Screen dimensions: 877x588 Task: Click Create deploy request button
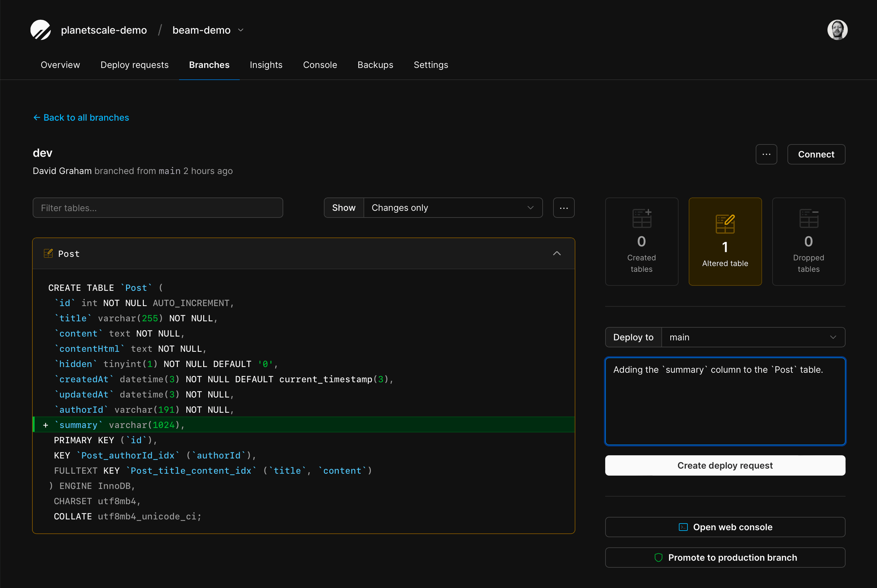coord(725,465)
